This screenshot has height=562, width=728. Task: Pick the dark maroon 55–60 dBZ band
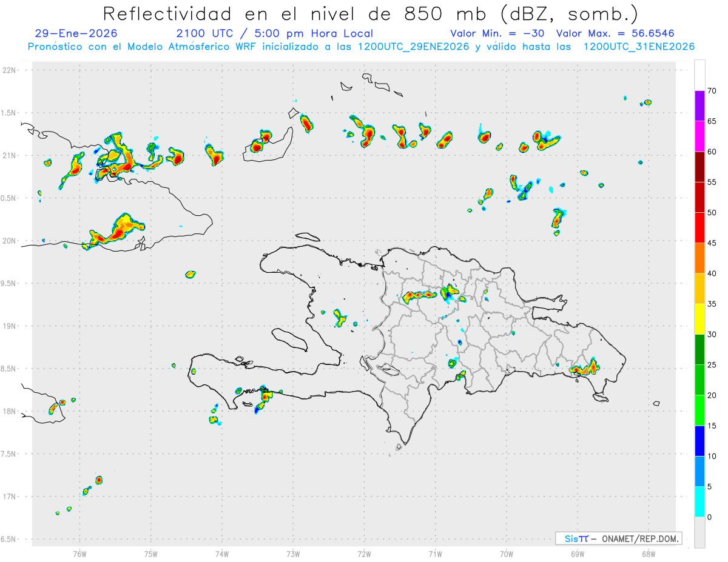pyautogui.click(x=699, y=167)
